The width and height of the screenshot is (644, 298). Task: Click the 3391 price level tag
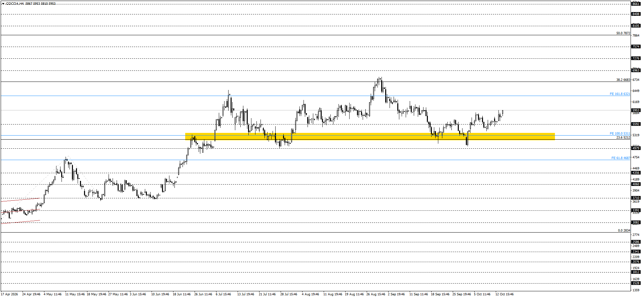636,210
